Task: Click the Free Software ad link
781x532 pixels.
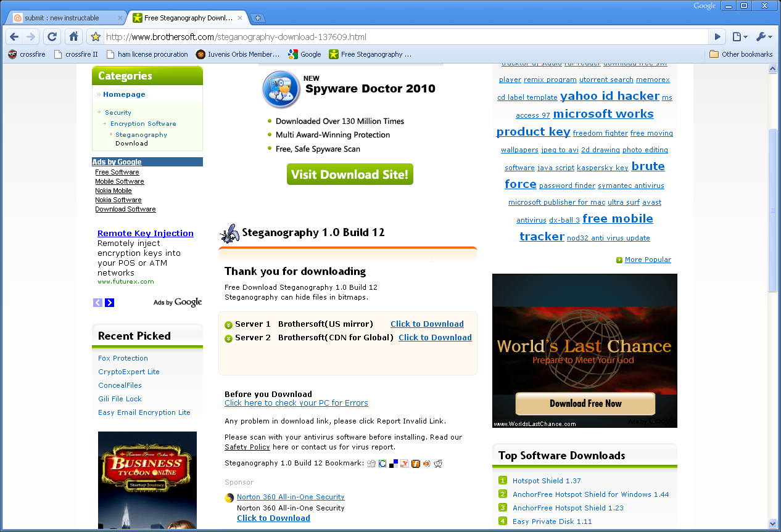Action: [x=117, y=173]
